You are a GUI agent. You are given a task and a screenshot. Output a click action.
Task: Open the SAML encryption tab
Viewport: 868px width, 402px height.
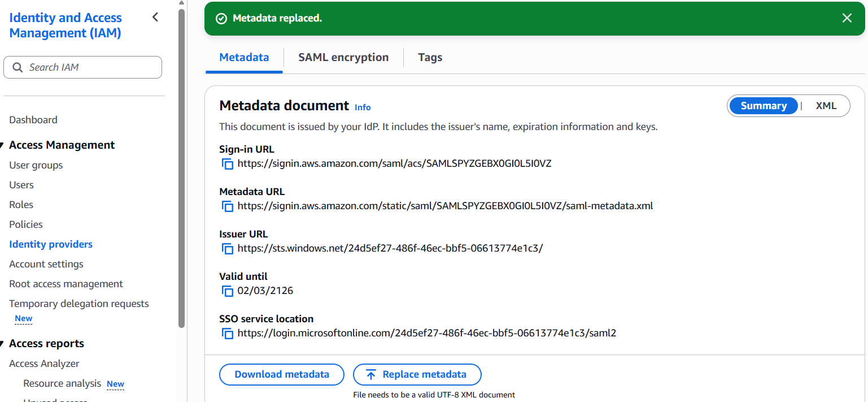tap(343, 57)
